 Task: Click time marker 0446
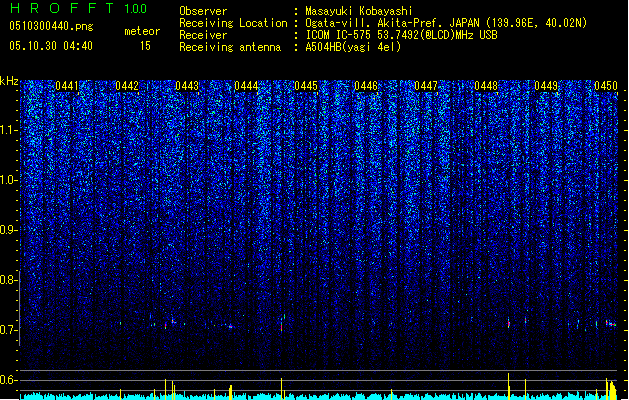(366, 86)
